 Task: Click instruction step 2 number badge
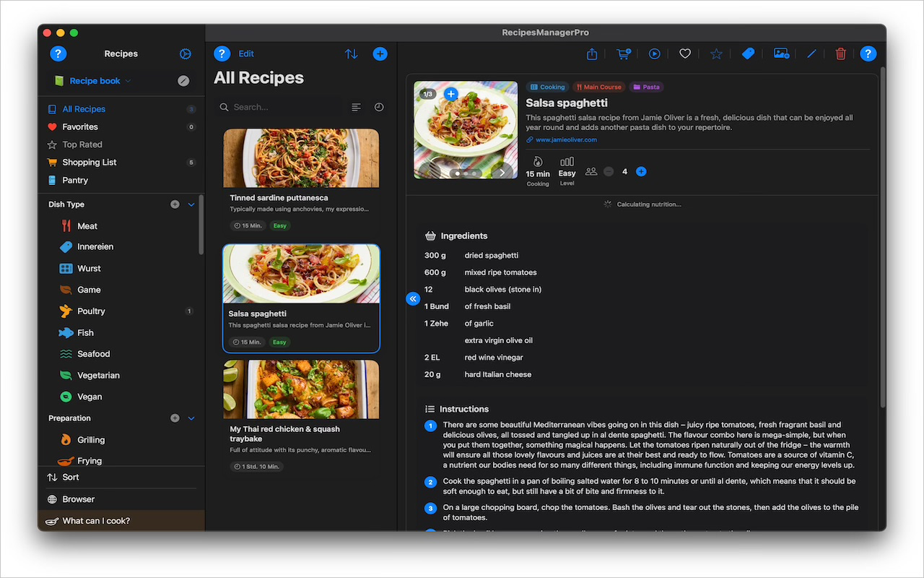pyautogui.click(x=430, y=482)
